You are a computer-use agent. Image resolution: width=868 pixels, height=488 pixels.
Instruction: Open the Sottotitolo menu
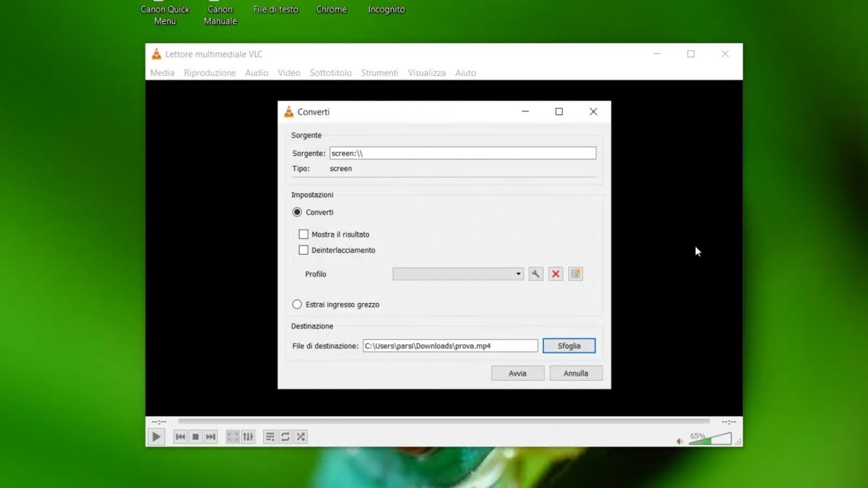pos(331,73)
